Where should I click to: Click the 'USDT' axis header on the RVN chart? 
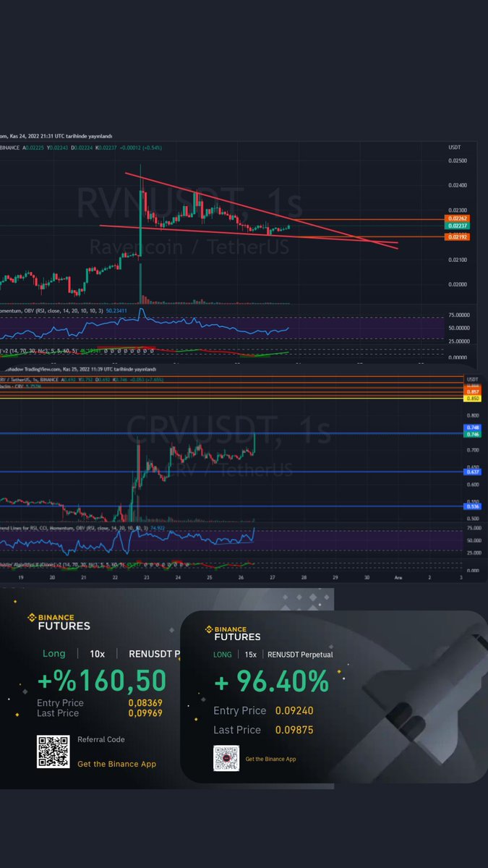pos(453,147)
